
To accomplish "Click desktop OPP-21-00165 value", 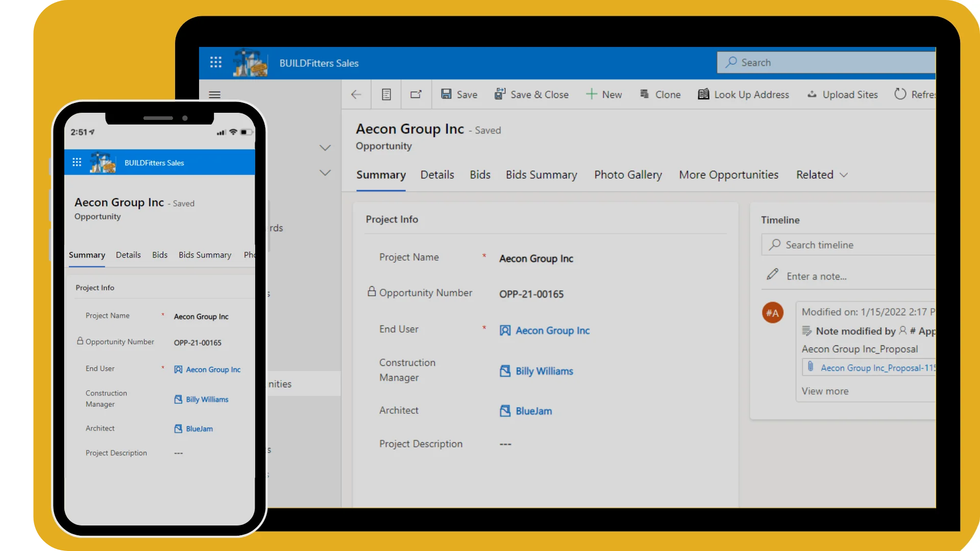I will pos(531,294).
